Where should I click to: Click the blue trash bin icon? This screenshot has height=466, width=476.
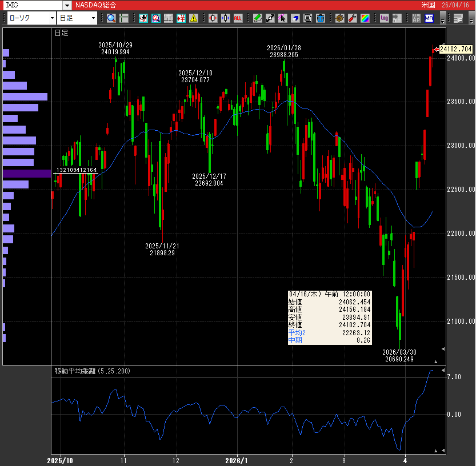(320, 18)
